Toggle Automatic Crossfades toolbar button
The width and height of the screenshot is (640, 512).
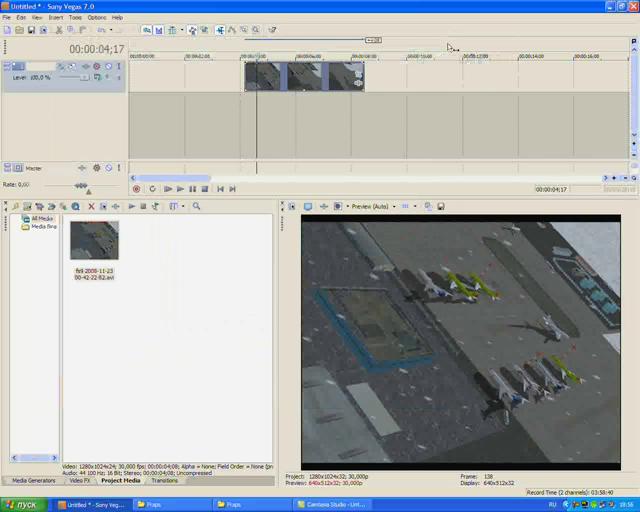159,30
